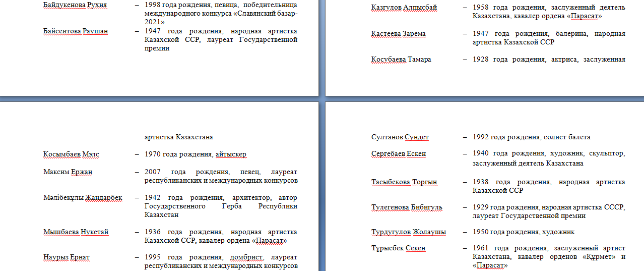644x271 pixels.
Task: Click on the name Наурыз Ернат
Action: tap(67, 257)
